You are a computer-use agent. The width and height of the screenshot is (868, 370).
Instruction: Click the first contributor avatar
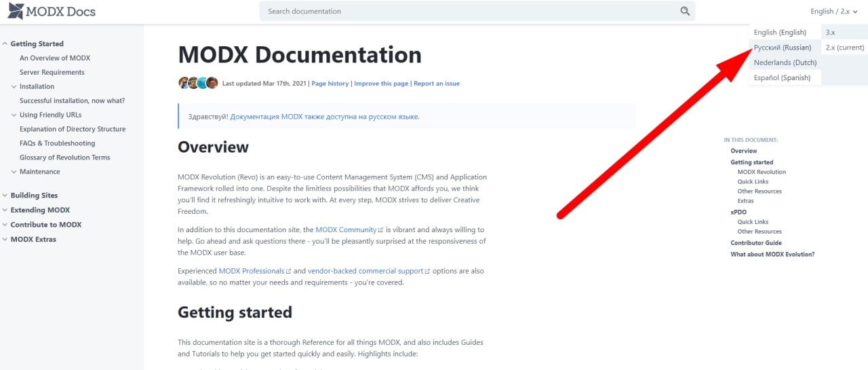(184, 83)
